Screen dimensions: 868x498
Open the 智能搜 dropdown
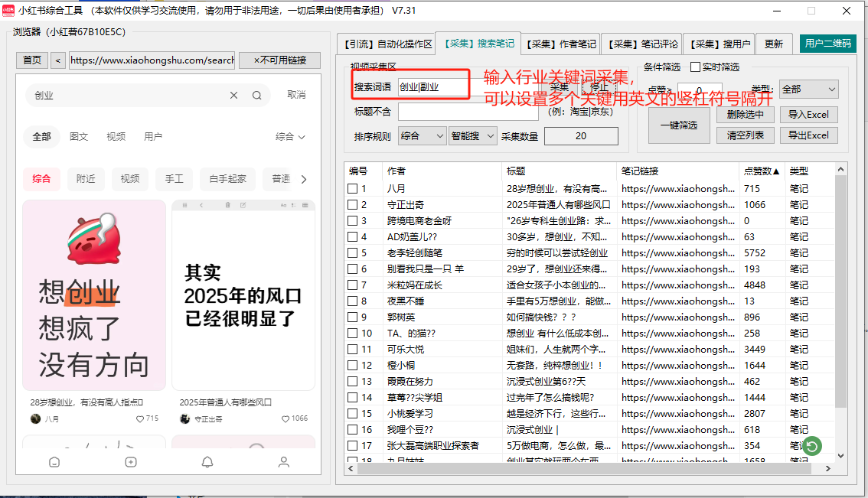click(472, 136)
